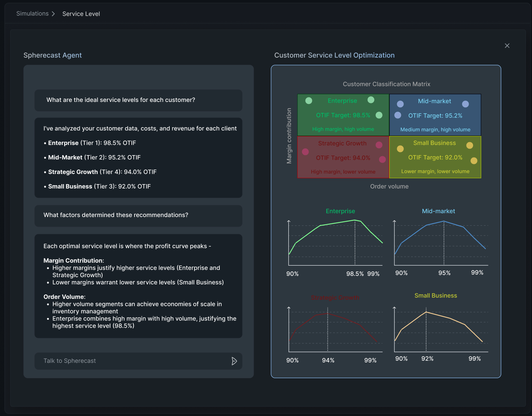Close the Service Level panel with X

(507, 46)
